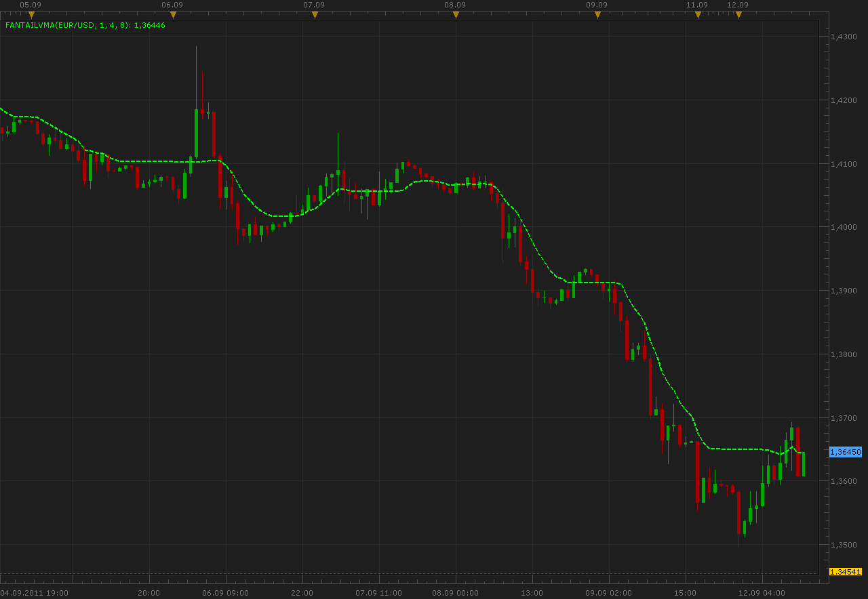Click the blue current price tag 1,36450
The image size is (868, 599).
(846, 452)
